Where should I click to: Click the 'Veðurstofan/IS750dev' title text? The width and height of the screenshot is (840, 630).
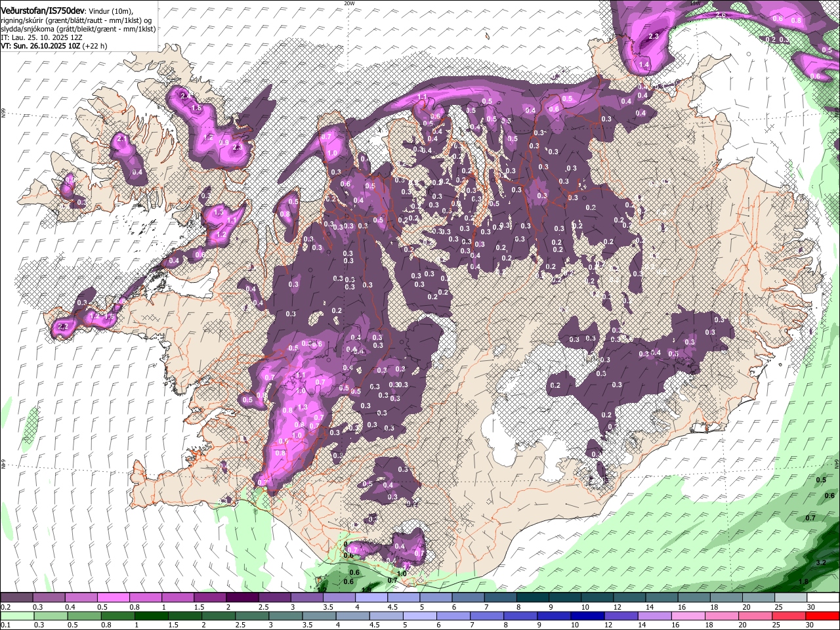click(x=42, y=11)
